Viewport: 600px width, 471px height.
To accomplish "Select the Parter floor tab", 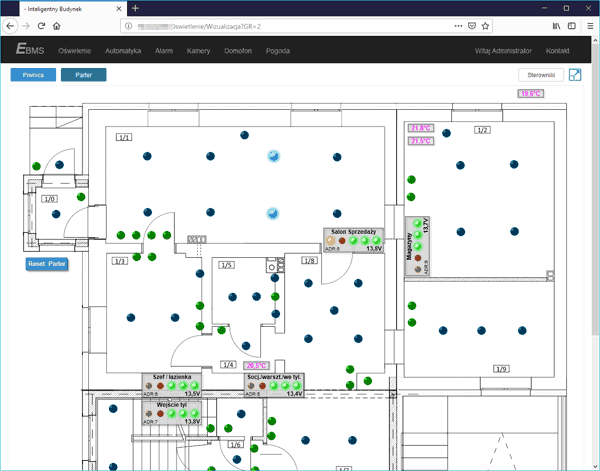I will pos(83,75).
